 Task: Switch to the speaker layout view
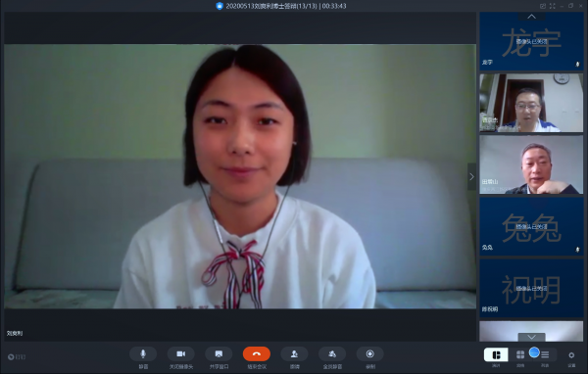(x=496, y=354)
